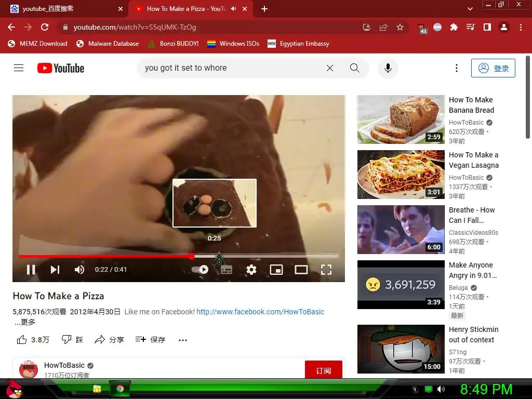Enter fullscreen mode
The image size is (532, 399).
(326, 270)
